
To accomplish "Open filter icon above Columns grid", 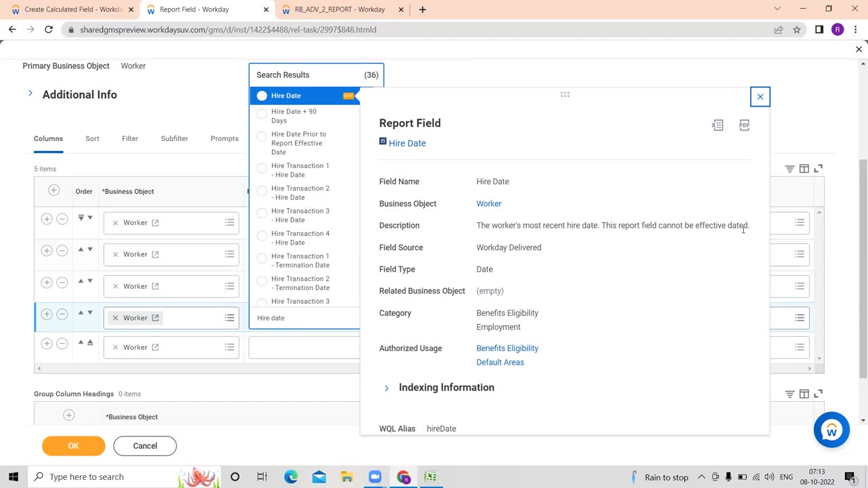I will point(789,169).
